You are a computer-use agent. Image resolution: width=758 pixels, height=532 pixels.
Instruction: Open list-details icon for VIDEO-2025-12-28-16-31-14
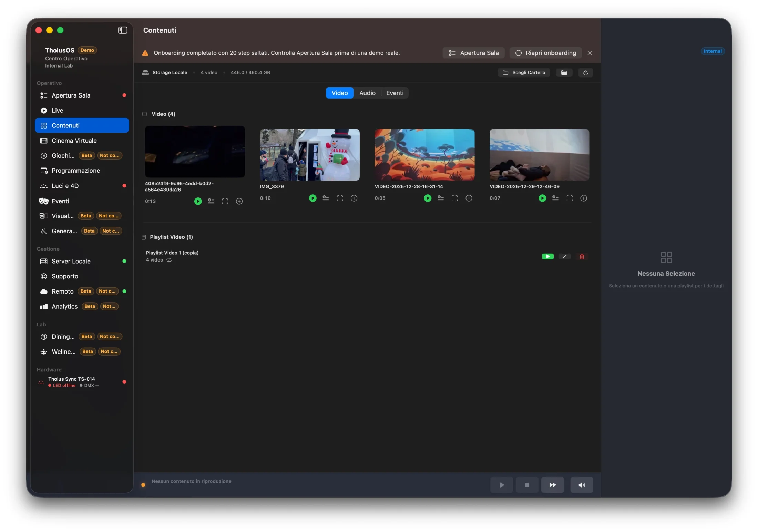pyautogui.click(x=440, y=198)
